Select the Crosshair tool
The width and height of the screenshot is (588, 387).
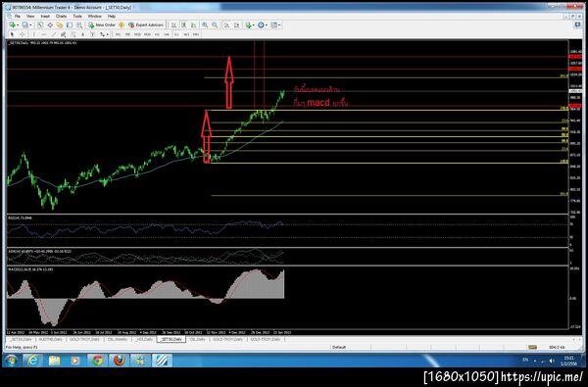point(23,34)
